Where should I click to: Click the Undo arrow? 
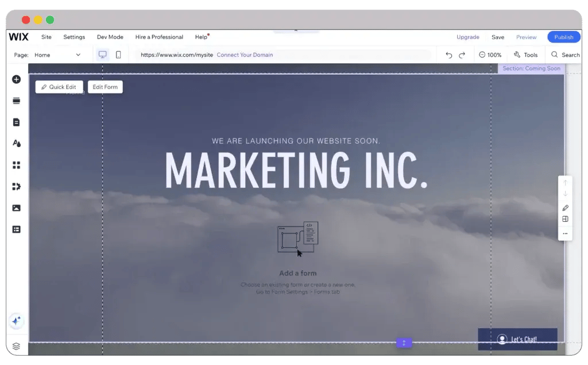[x=449, y=55]
